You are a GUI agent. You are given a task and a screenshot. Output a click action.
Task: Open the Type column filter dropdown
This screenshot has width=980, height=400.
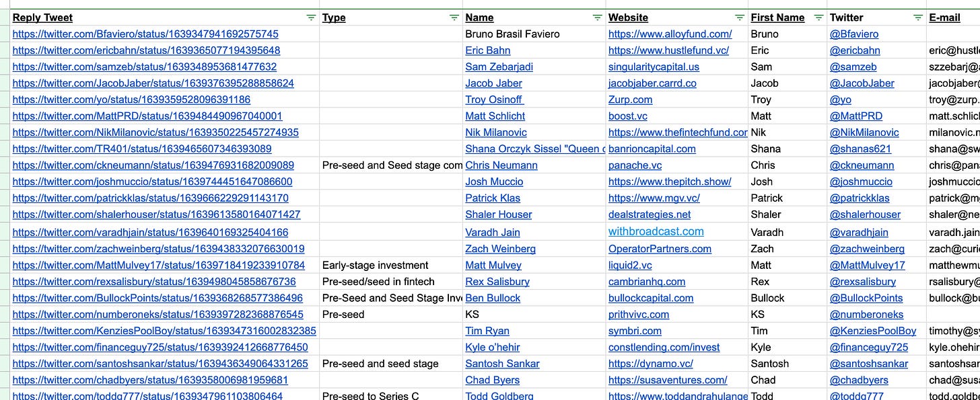pyautogui.click(x=454, y=17)
